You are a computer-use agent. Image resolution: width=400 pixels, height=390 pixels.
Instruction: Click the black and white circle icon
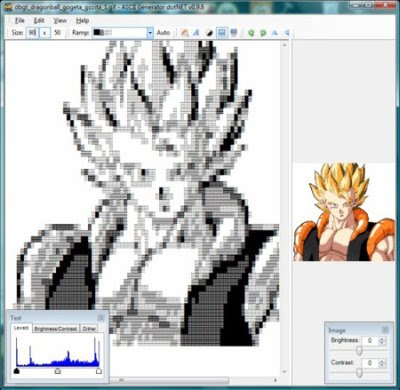pos(209,33)
